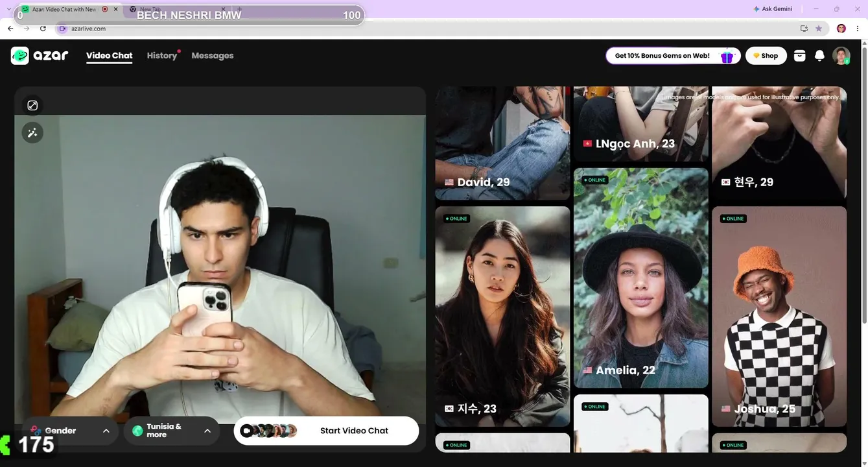This screenshot has height=467, width=868.
Task: Close the New Tab tab
Action: [x=224, y=9]
